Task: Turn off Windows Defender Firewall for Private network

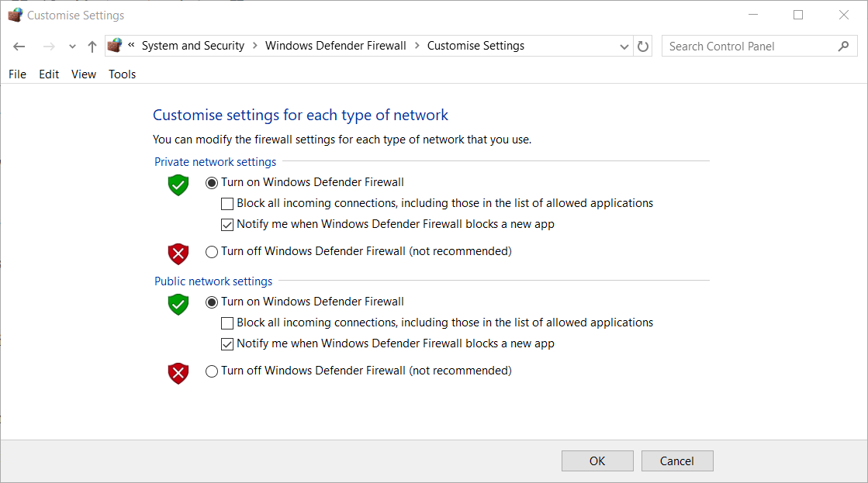Action: (x=212, y=252)
